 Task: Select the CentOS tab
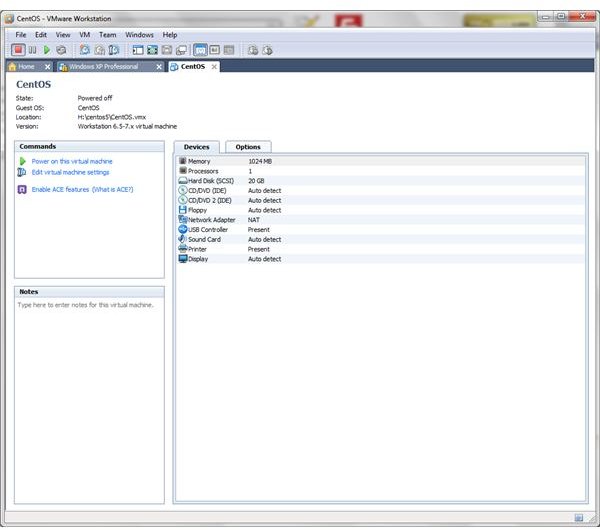coord(193,67)
